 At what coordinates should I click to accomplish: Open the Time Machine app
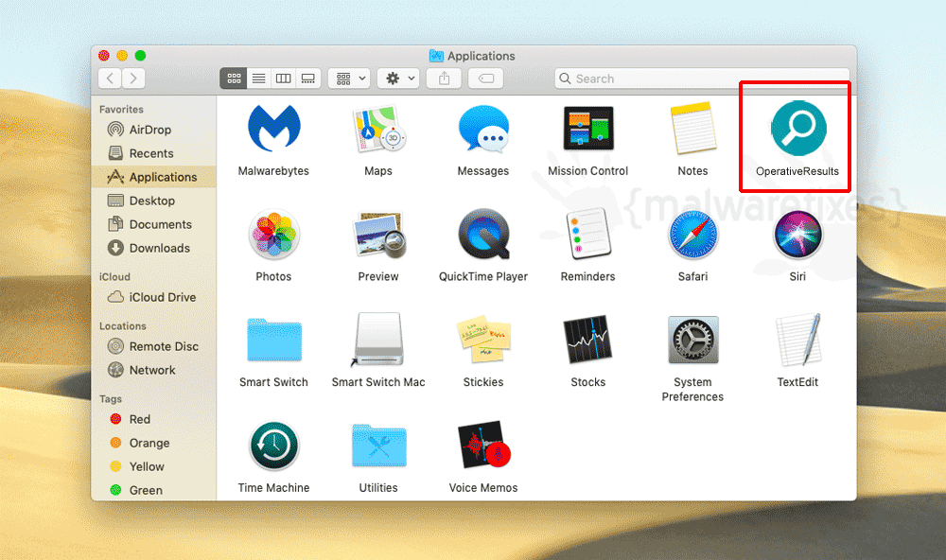pos(274,446)
